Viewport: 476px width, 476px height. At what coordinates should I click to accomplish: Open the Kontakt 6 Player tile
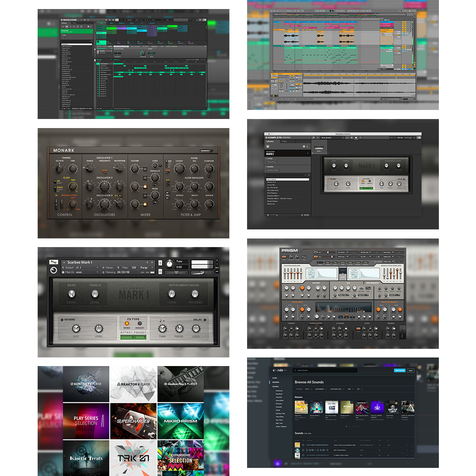[x=86, y=384]
